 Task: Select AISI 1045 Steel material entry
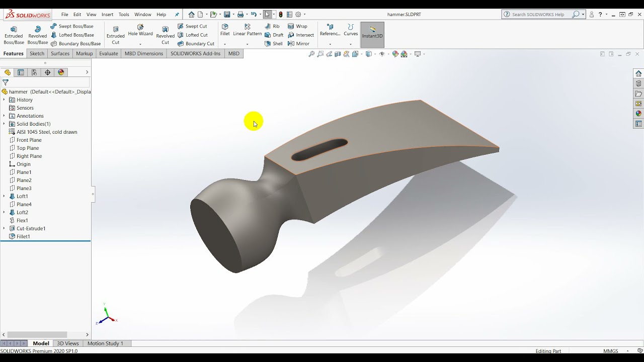(47, 132)
